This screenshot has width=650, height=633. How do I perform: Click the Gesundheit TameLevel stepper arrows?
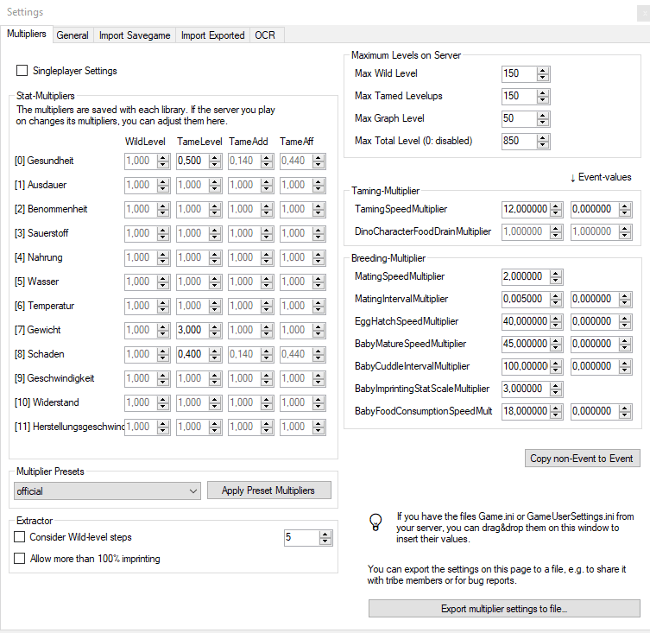coord(215,161)
